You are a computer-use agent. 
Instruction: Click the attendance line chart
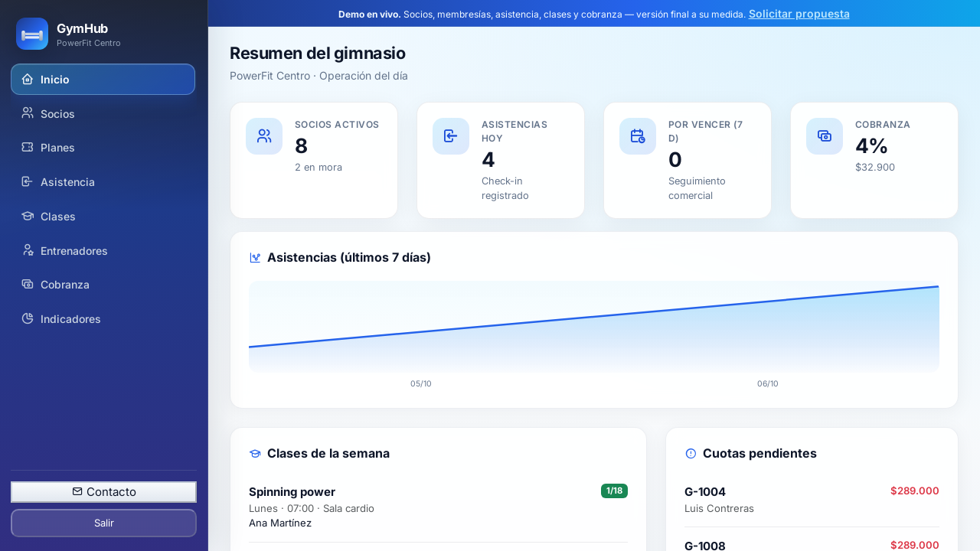click(x=594, y=328)
